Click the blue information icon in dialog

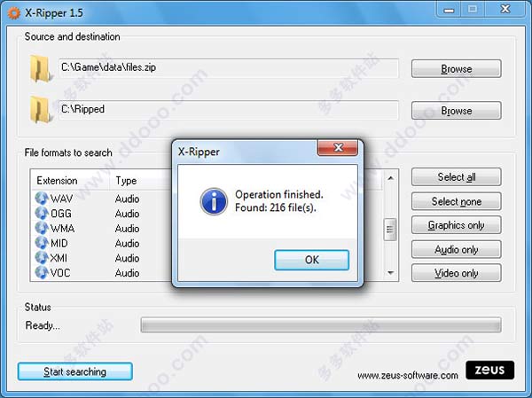(214, 201)
